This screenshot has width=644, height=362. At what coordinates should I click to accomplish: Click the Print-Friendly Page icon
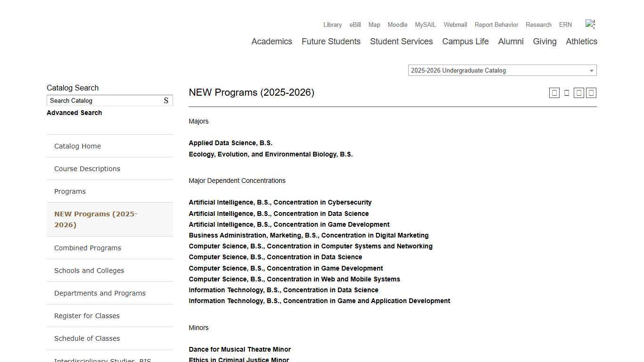point(578,92)
